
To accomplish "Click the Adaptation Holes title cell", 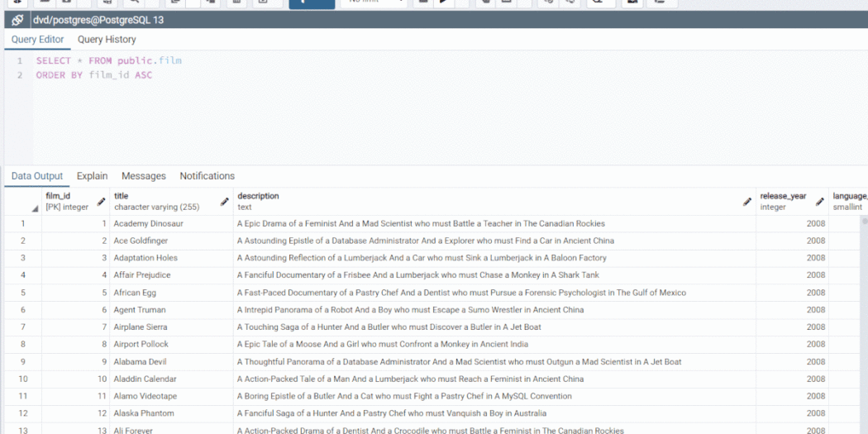I will [x=172, y=258].
